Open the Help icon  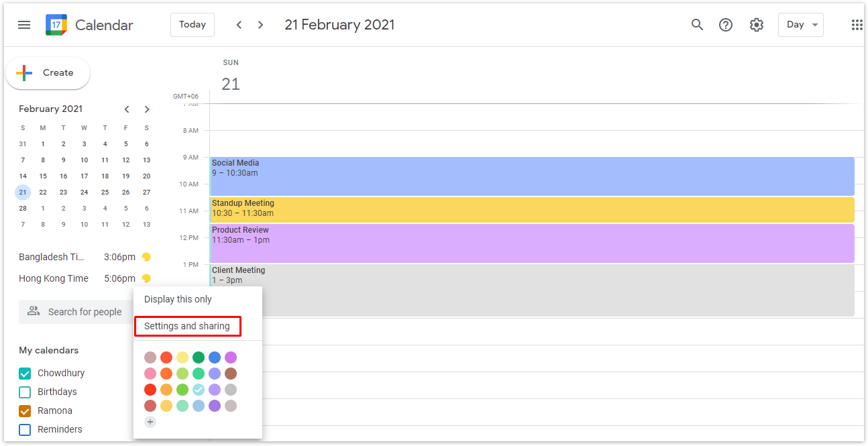[x=726, y=24]
